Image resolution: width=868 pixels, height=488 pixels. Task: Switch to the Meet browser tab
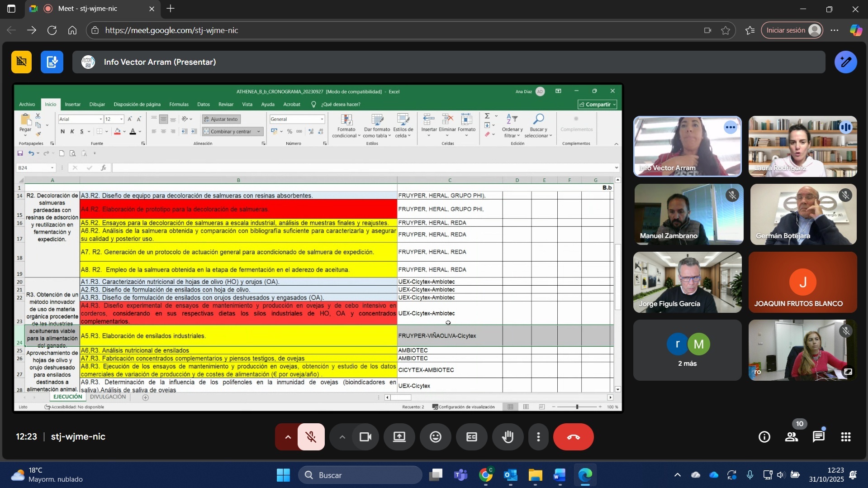88,9
